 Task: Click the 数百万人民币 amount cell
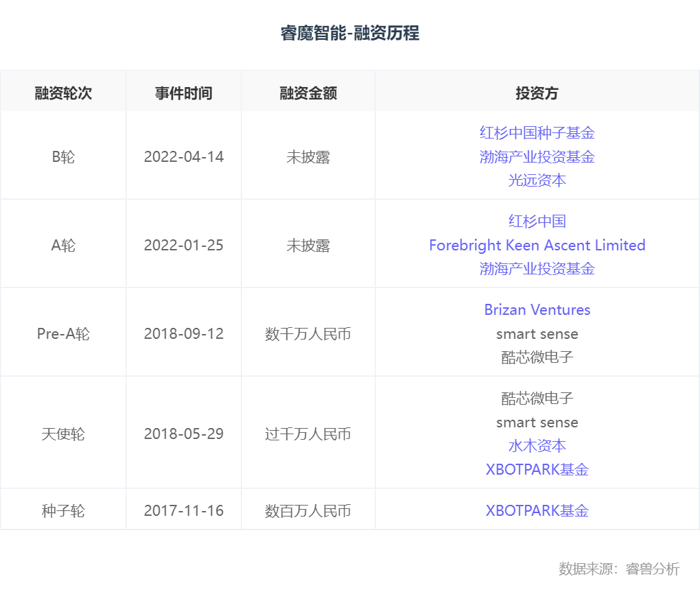point(308,510)
